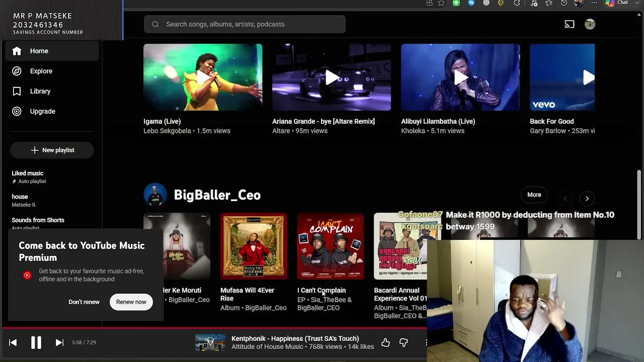Open the BigBaller_Ceo channel avatar
Screen dimensions: 644x362
(x=155, y=195)
